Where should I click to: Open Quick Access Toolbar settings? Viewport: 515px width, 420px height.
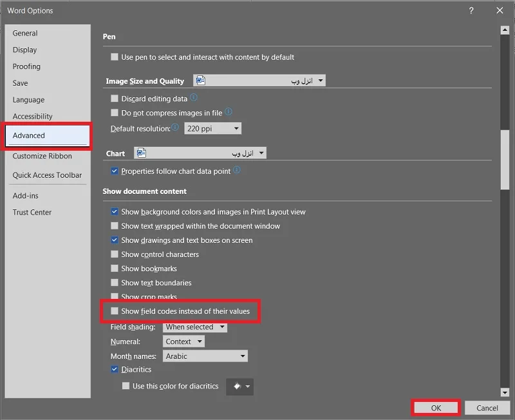[47, 175]
